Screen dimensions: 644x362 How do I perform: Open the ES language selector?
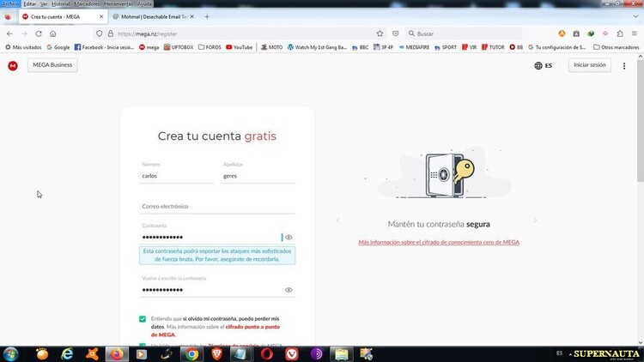543,66
